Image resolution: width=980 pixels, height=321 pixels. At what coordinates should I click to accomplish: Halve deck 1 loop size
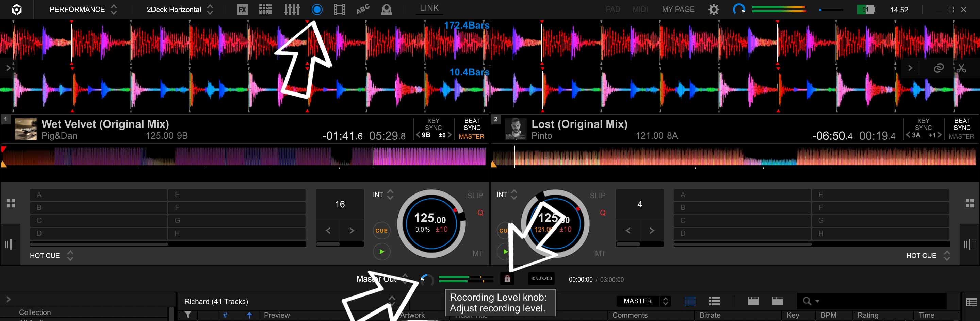click(x=328, y=231)
